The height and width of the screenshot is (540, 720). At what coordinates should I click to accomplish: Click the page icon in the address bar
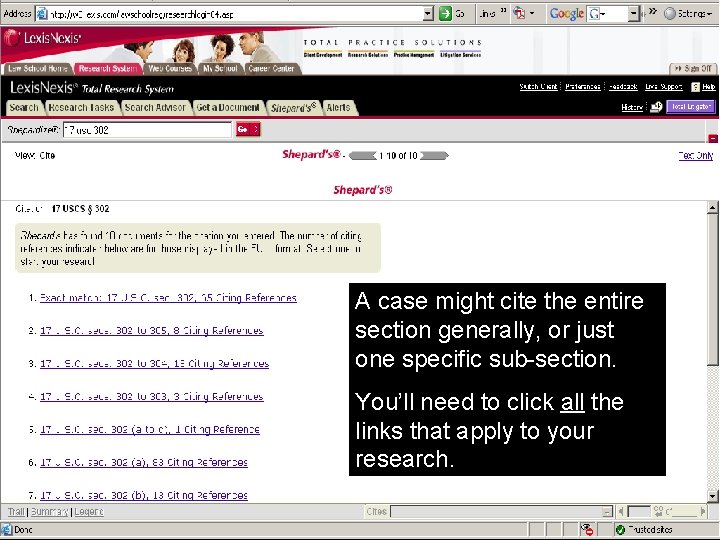click(42, 14)
